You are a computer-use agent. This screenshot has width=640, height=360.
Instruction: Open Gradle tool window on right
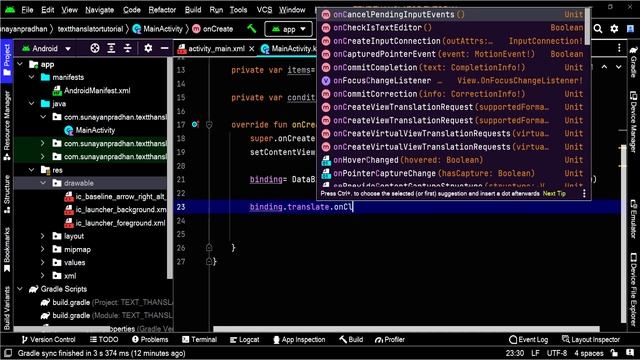633,62
